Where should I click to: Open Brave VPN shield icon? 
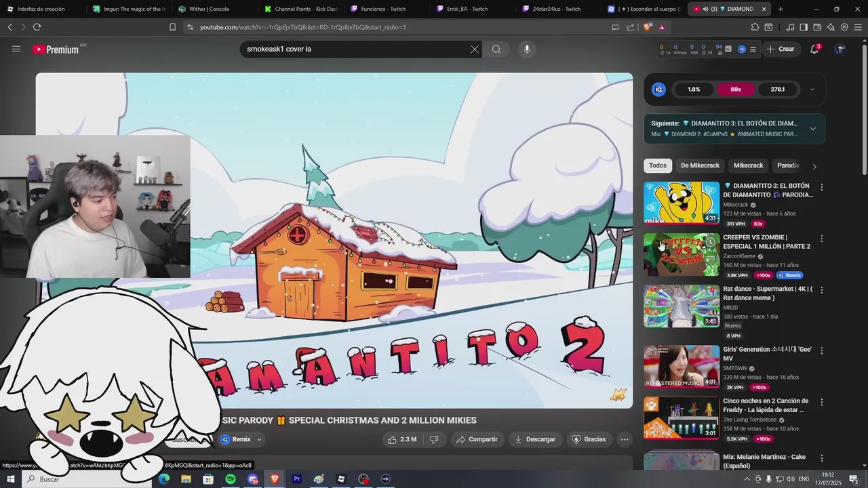[844, 27]
